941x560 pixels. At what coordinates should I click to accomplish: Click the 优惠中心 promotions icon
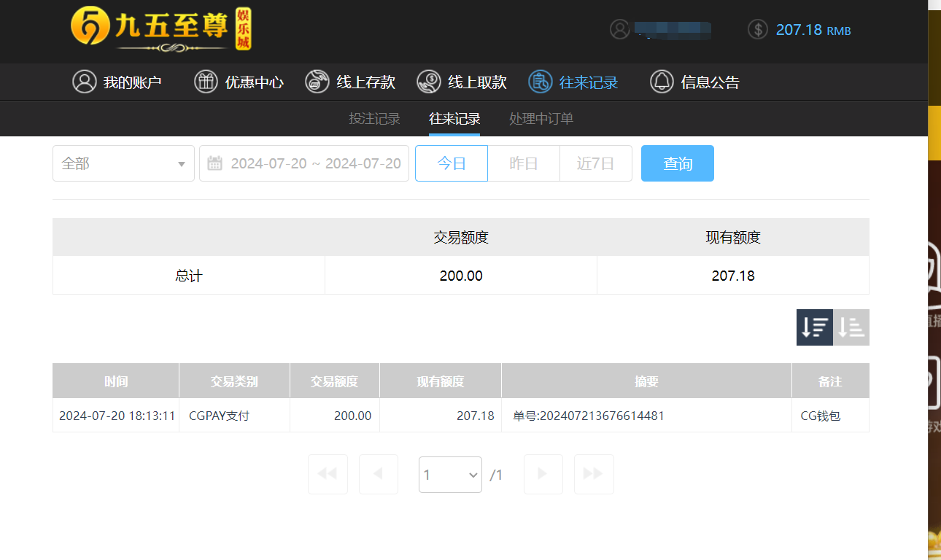[205, 82]
